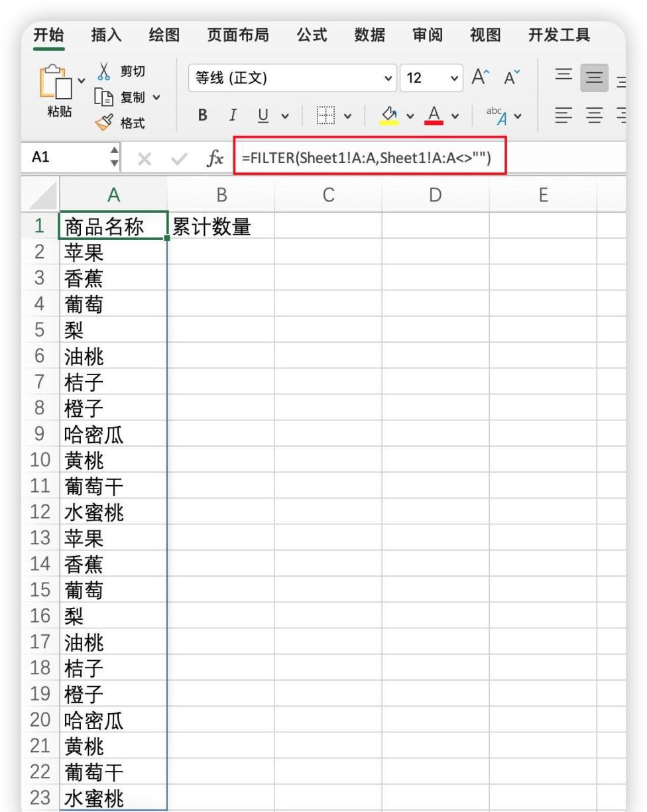647x812 pixels.
Task: Select cell 葡萄干 in row 11
Action: click(113, 486)
